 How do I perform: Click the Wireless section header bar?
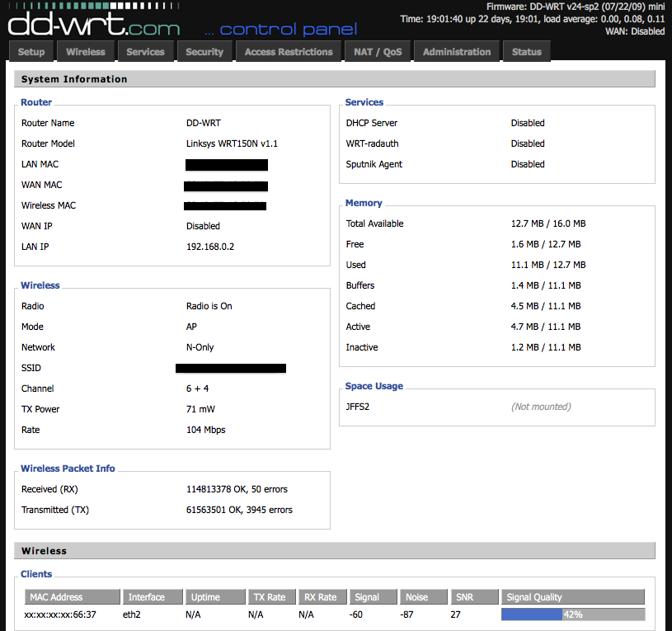334,550
